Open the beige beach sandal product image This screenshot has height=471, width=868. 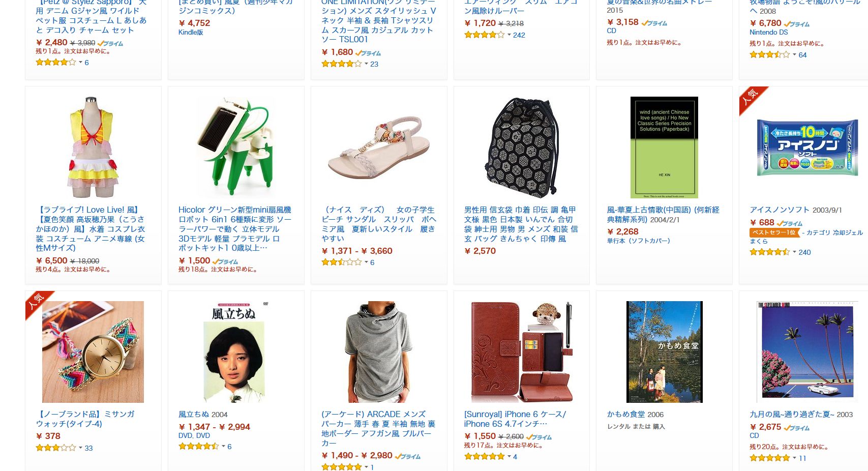[x=379, y=148]
